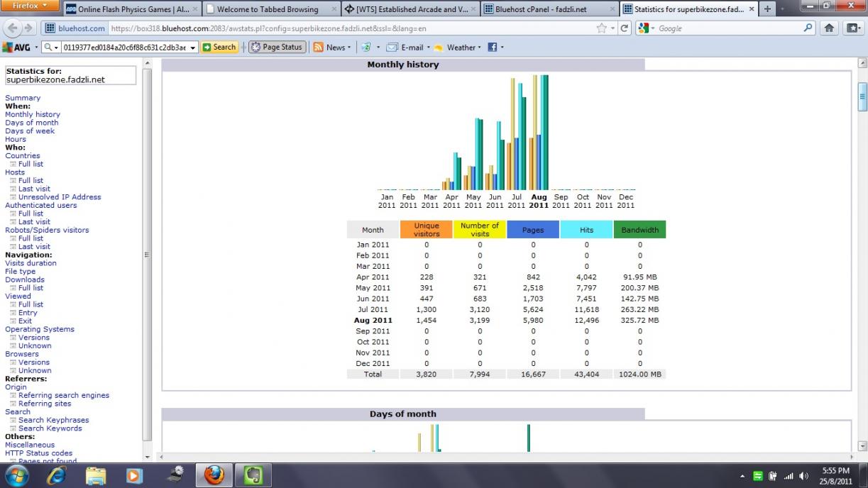This screenshot has height=488, width=868.
Task: Switch to Online Flash Physics Games tab
Action: tap(131, 9)
